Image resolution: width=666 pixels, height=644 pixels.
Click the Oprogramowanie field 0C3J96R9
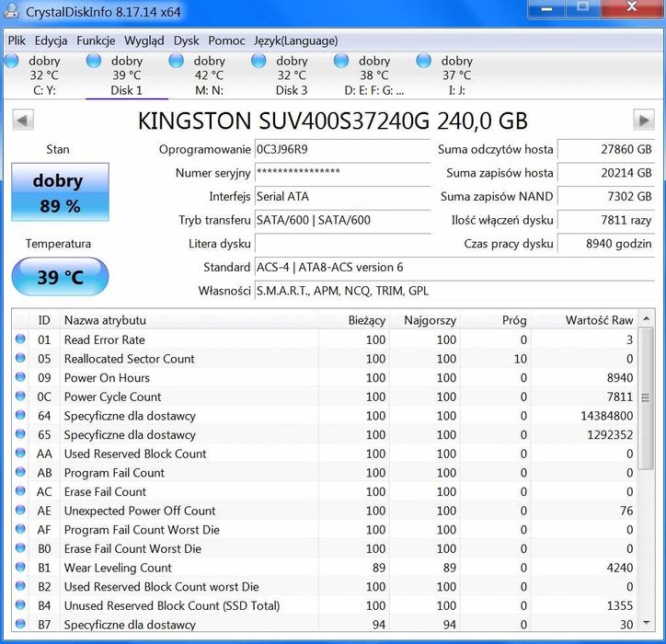pos(342,150)
